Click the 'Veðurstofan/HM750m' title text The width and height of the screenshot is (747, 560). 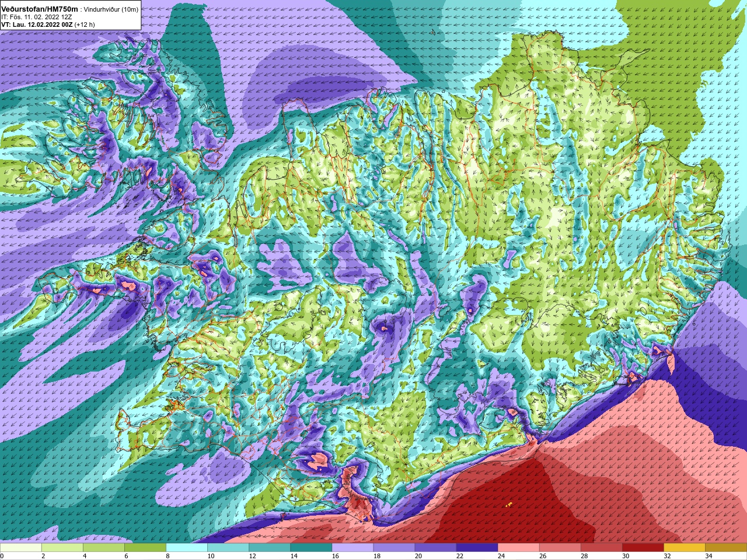(x=39, y=9)
